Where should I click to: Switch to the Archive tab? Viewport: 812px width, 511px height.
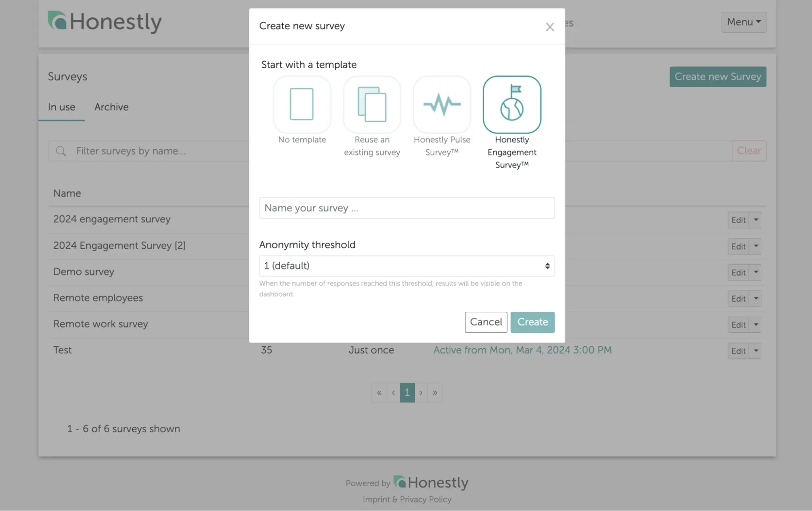[111, 107]
